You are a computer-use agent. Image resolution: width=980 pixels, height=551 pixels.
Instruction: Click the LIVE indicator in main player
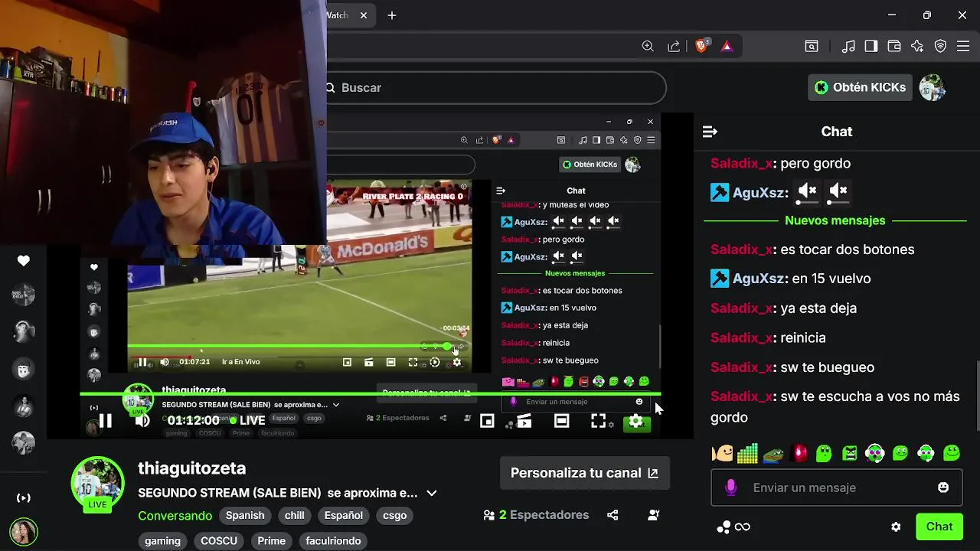[247, 421]
